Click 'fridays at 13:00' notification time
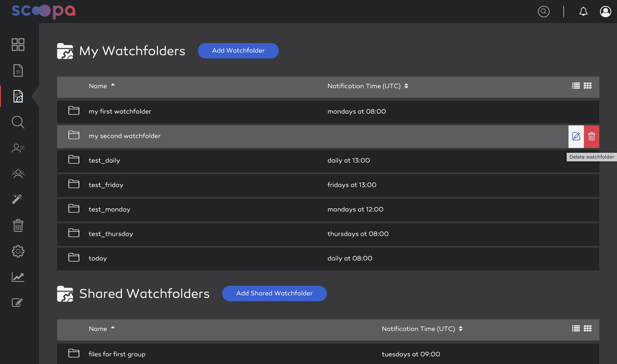The image size is (617, 364). (352, 185)
